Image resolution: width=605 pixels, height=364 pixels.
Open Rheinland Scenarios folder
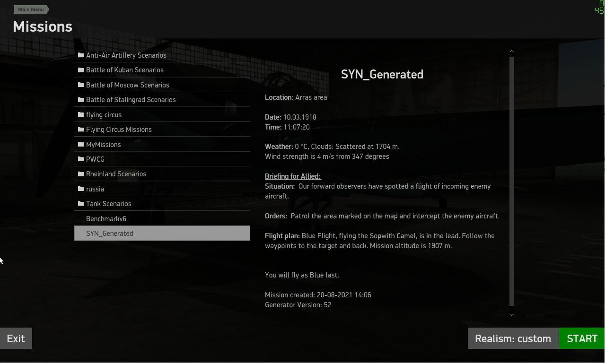click(x=162, y=174)
